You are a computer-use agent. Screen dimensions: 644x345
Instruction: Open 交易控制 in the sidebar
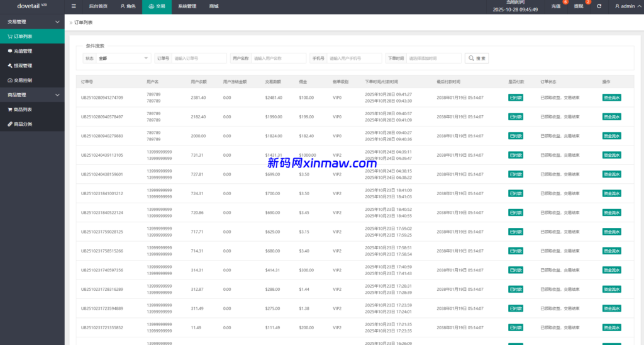pos(23,80)
